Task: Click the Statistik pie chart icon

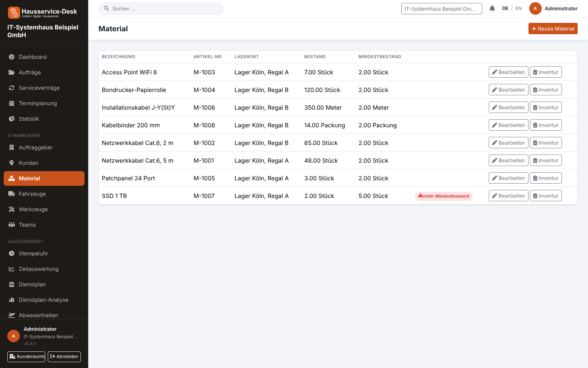Action: [x=12, y=119]
